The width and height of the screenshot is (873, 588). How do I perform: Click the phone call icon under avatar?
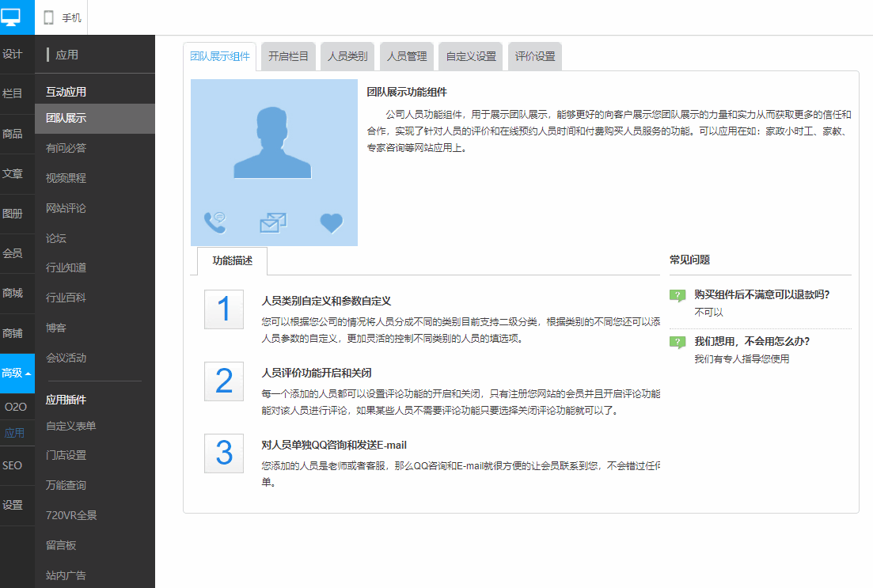(x=215, y=222)
